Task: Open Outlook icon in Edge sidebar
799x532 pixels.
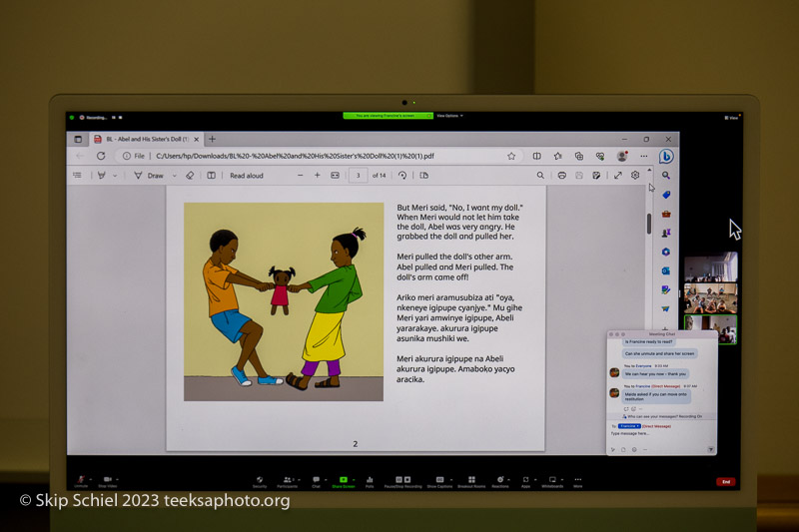Action: point(665,270)
